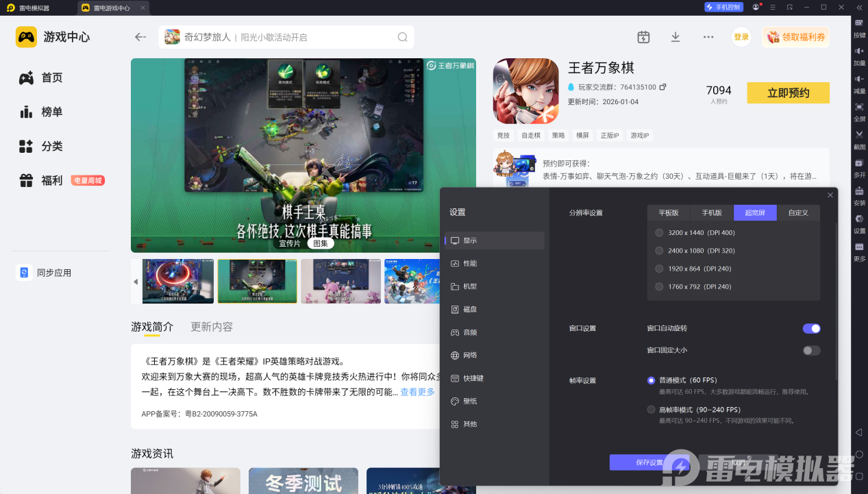Open the reservation calendar icon

coord(643,37)
